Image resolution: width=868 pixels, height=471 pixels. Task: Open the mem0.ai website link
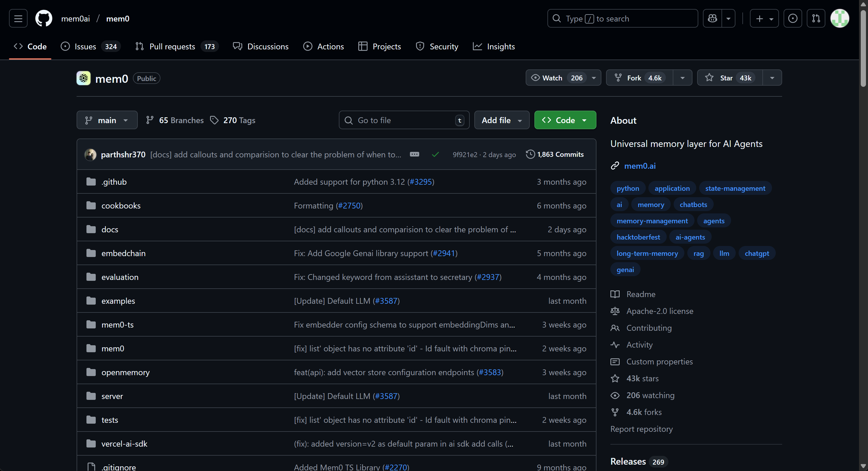pyautogui.click(x=640, y=166)
